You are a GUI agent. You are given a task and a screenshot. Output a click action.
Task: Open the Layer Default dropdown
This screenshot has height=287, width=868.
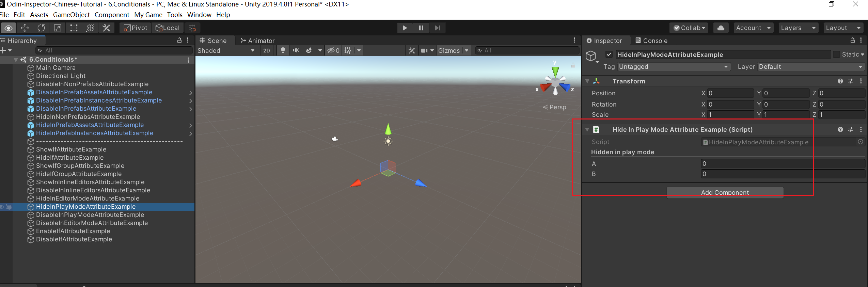click(x=811, y=67)
